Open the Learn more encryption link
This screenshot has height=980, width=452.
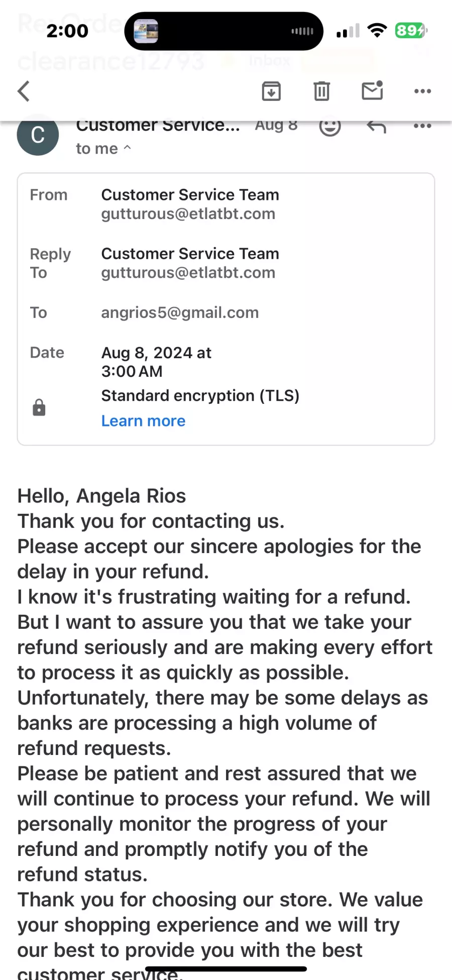(x=143, y=420)
